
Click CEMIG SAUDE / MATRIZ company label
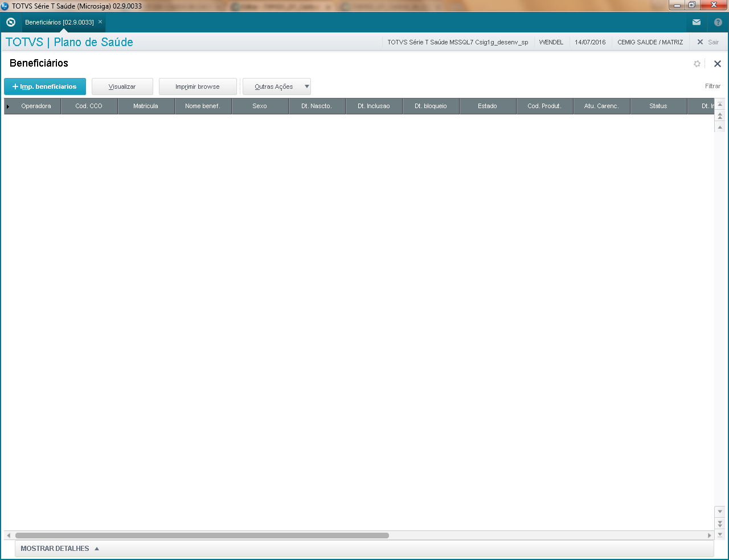tap(650, 42)
